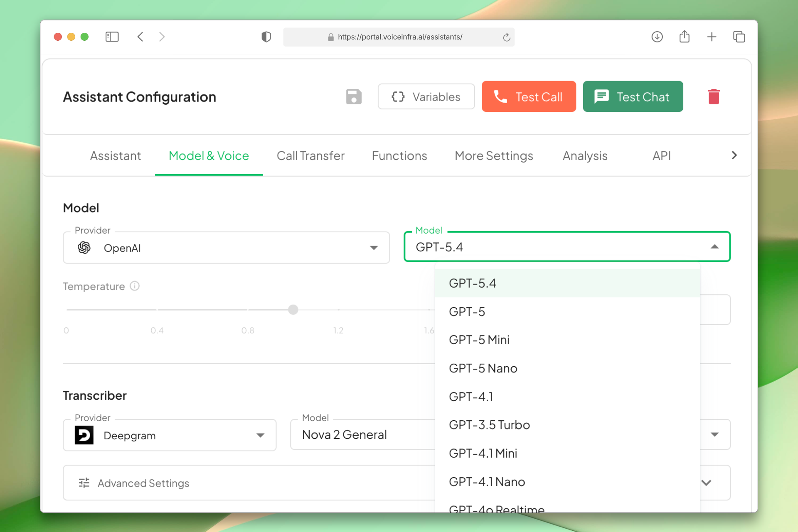Click the save (floppy disk) icon
The image size is (798, 532).
click(x=354, y=97)
